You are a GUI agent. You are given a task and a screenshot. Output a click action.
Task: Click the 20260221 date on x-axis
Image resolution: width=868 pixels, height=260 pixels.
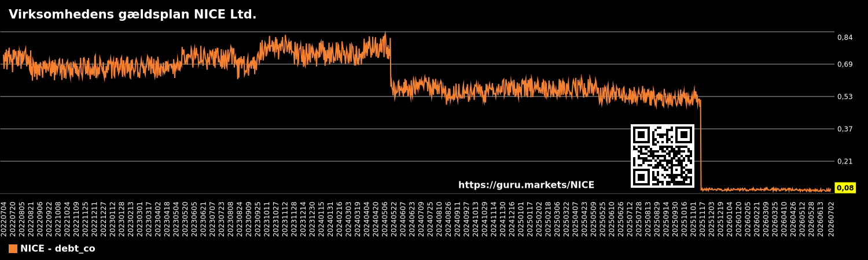(x=757, y=218)
